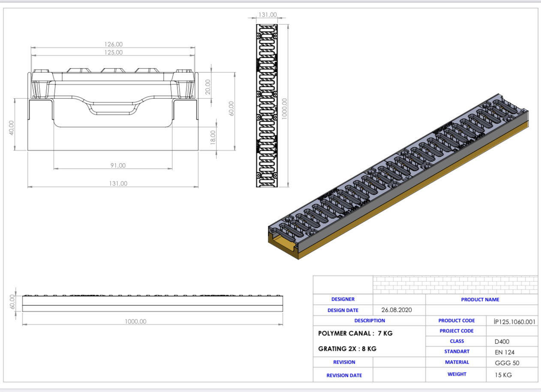
Task: Click the POLYMER CANAL description text
Action: pyautogui.click(x=356, y=333)
